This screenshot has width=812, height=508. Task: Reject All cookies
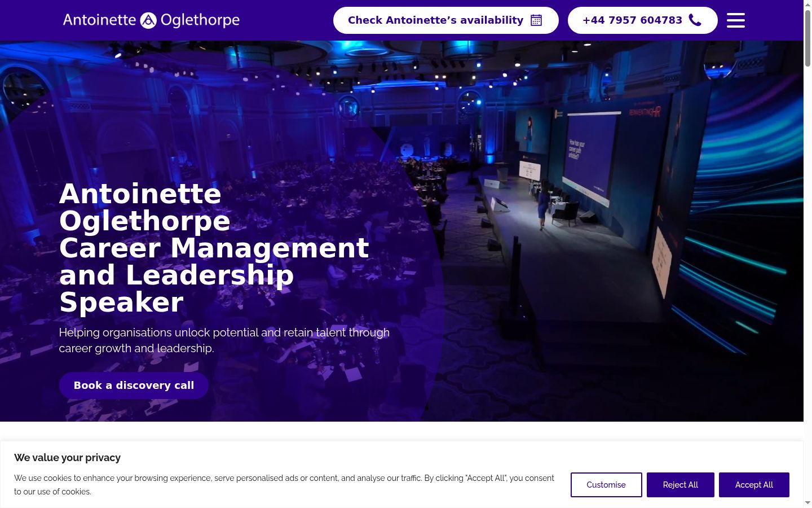(681, 485)
